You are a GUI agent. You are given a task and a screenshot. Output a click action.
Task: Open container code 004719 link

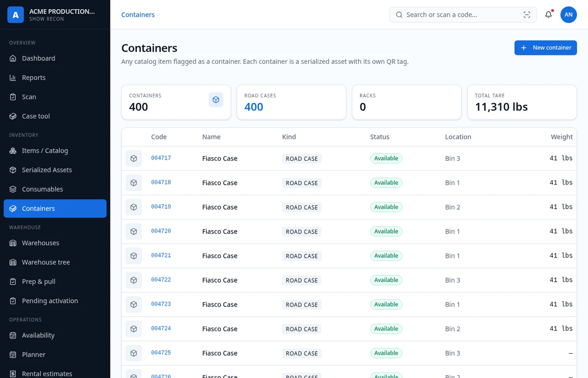161,207
